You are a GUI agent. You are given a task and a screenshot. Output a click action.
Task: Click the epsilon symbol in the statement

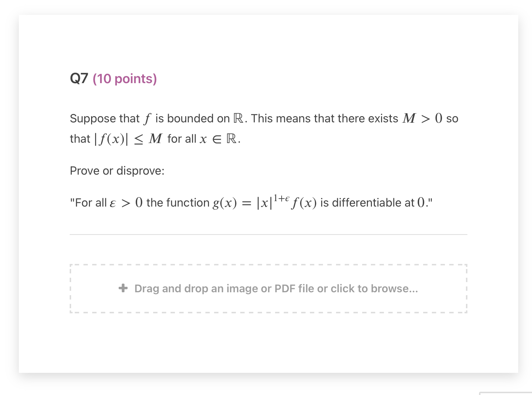click(112, 203)
